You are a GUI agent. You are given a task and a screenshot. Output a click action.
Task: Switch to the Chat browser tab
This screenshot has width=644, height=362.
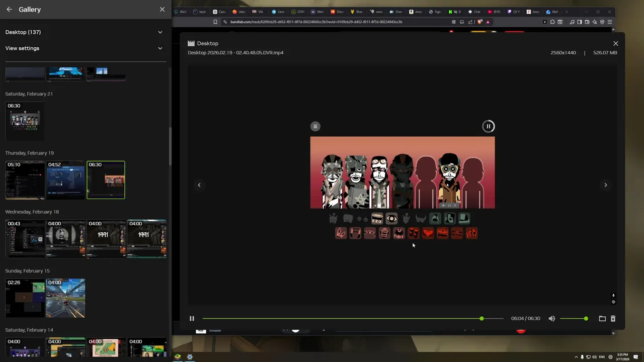point(474,12)
